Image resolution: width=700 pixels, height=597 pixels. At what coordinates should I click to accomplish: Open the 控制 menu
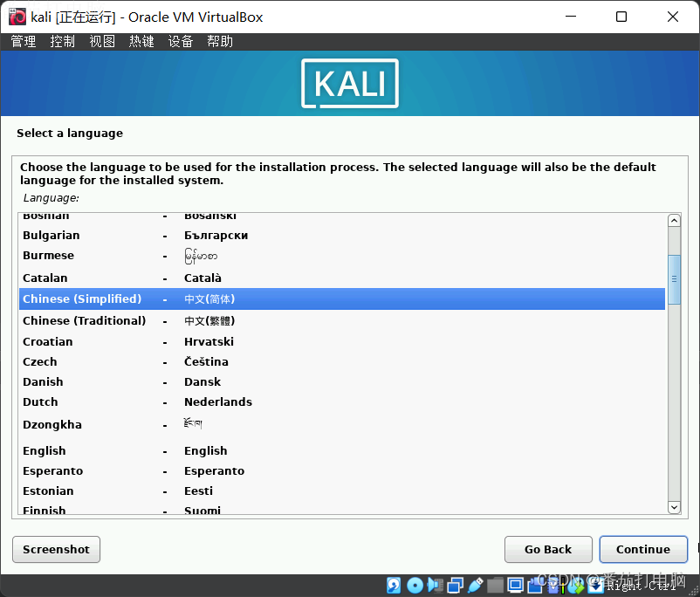point(63,42)
